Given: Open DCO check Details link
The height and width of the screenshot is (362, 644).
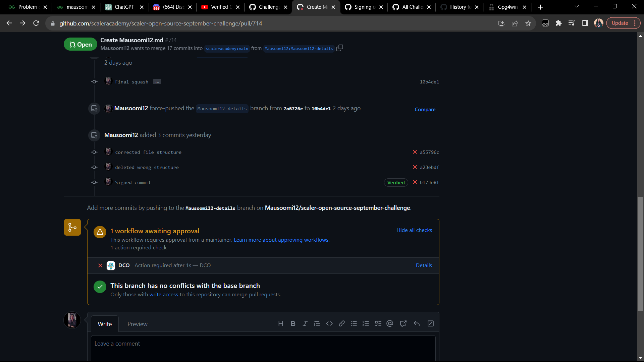Looking at the screenshot, I should tap(424, 265).
